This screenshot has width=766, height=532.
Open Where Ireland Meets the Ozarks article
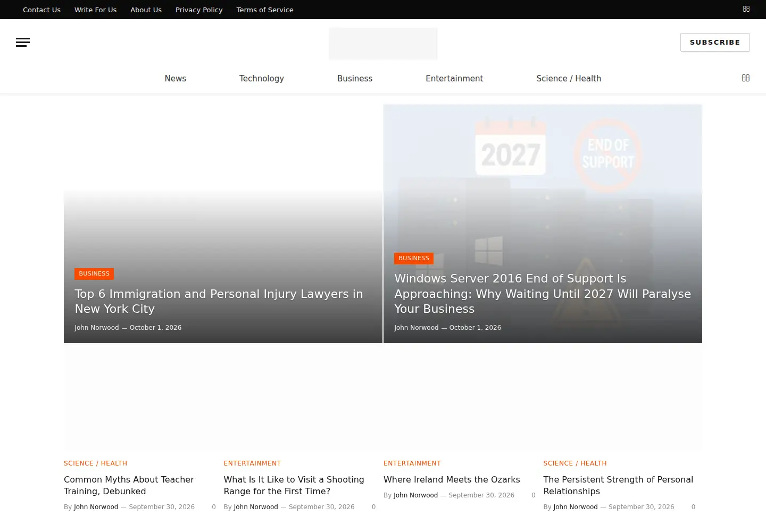tap(452, 479)
